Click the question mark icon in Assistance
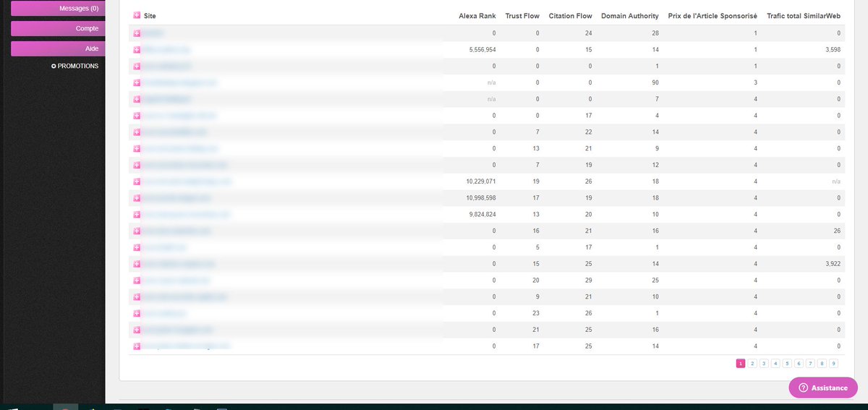This screenshot has width=868, height=410. coord(803,388)
